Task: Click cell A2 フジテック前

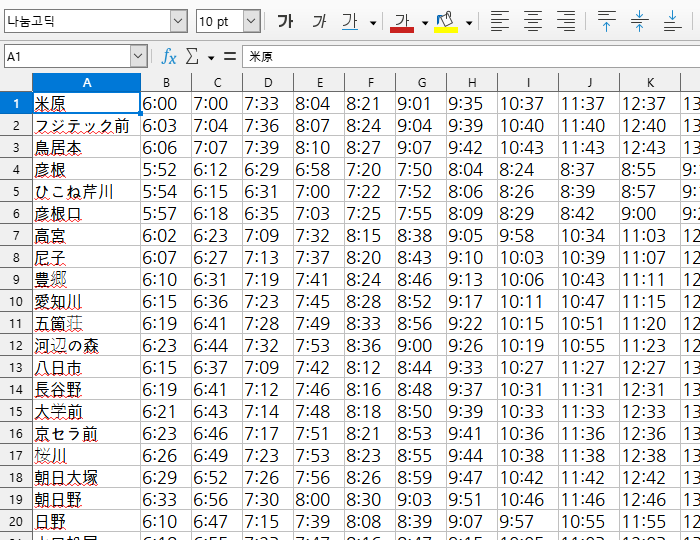Action: coord(87,125)
